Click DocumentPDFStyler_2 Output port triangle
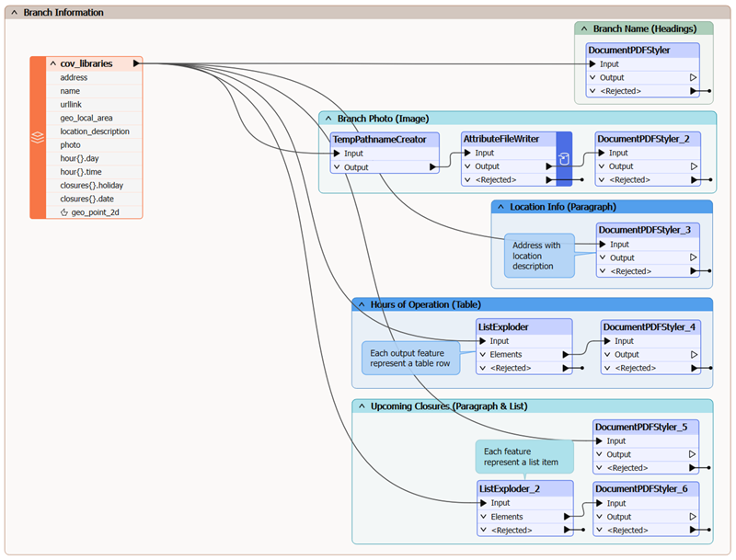The height and width of the screenshot is (560, 736). [694, 166]
